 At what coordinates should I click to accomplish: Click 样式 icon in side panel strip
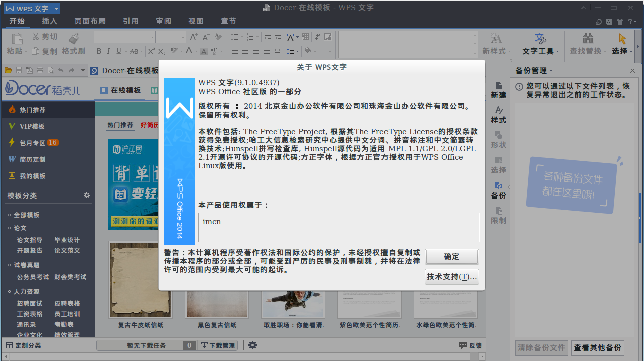[498, 115]
